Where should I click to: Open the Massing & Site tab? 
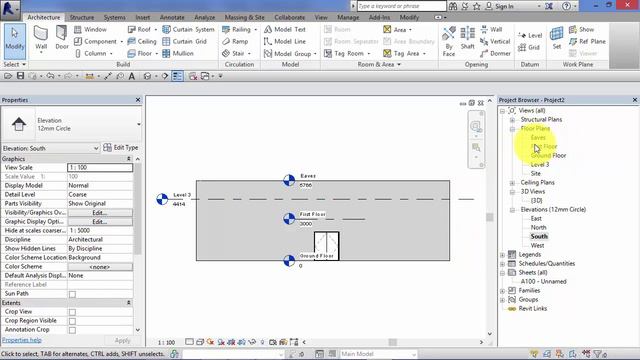coord(244,18)
